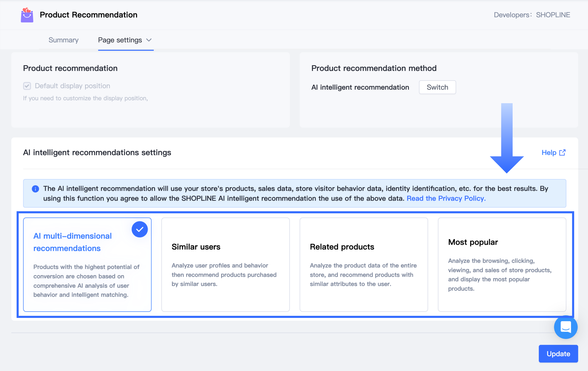
Task: Select the Related products recommendation card
Action: [x=363, y=264]
